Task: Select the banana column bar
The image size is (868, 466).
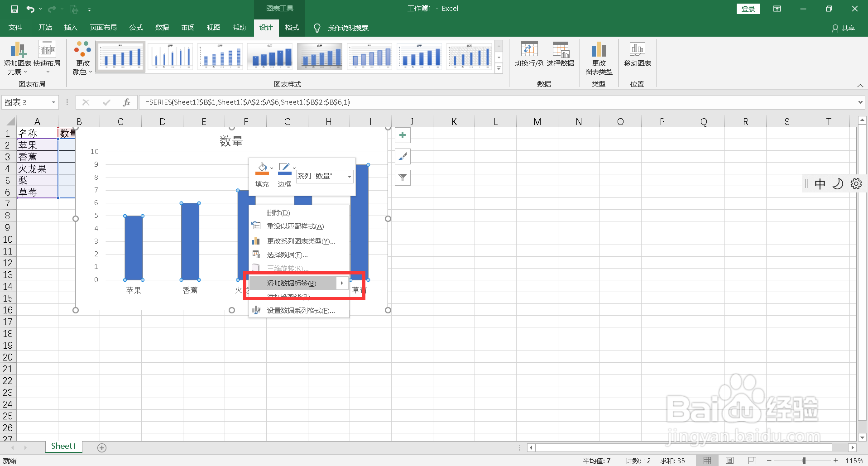Action: coord(190,241)
